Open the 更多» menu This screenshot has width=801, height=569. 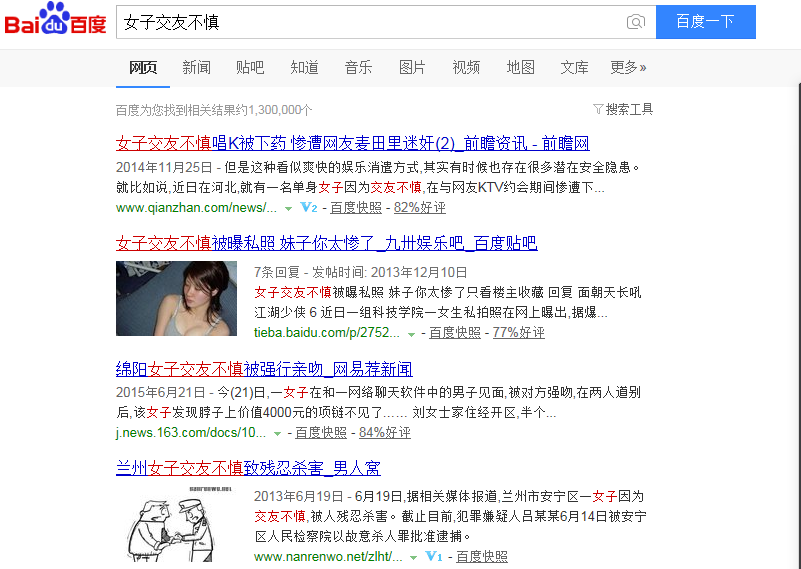[x=628, y=67]
